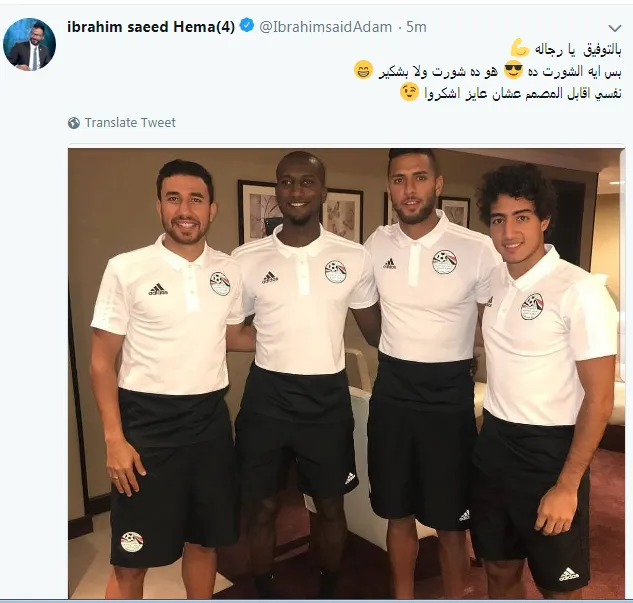The width and height of the screenshot is (633, 603).
Task: Open the tweet via the 5m timestamp
Action: click(416, 27)
